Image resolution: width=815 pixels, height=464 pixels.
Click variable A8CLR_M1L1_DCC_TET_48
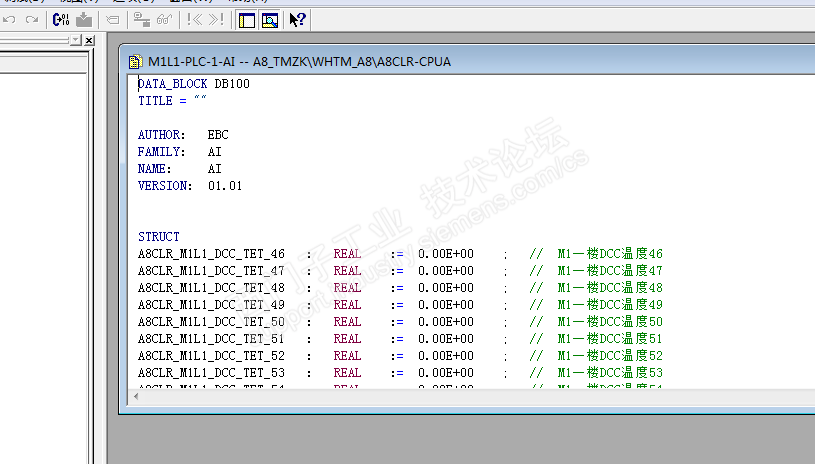(211, 288)
